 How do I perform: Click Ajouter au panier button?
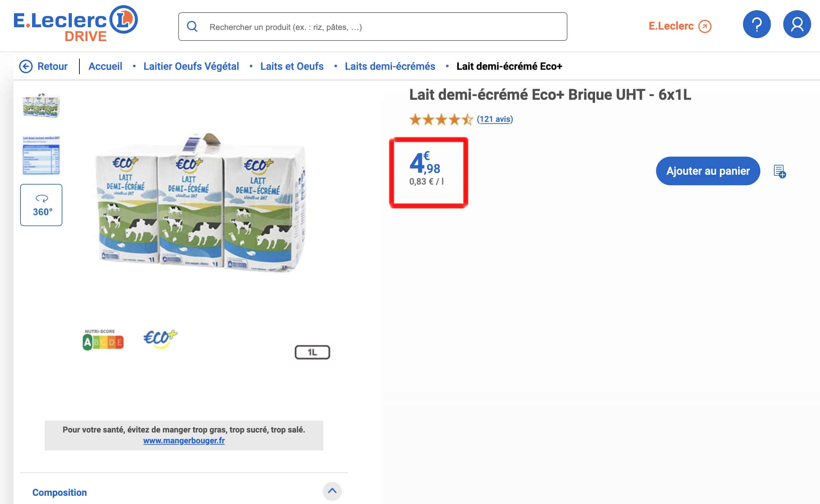(x=708, y=171)
